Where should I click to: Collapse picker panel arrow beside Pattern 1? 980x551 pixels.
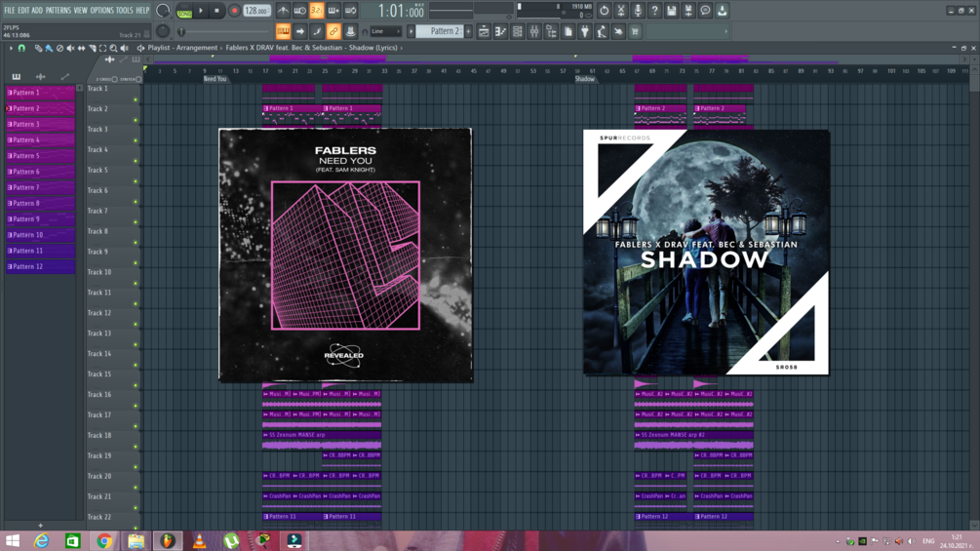(79, 88)
